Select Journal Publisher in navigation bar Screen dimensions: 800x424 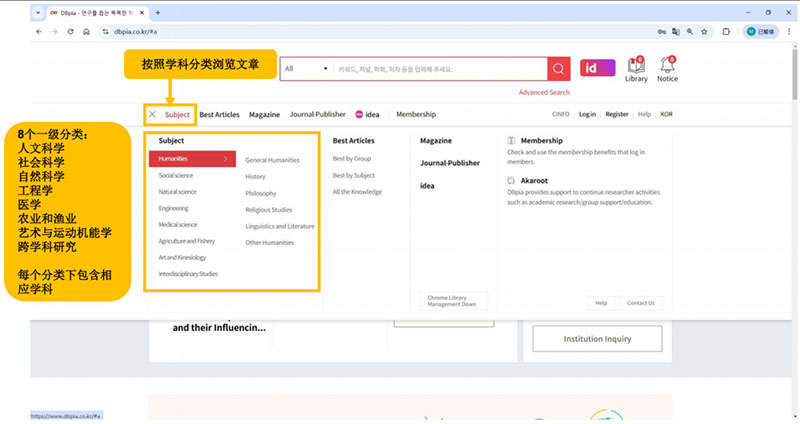pos(317,114)
